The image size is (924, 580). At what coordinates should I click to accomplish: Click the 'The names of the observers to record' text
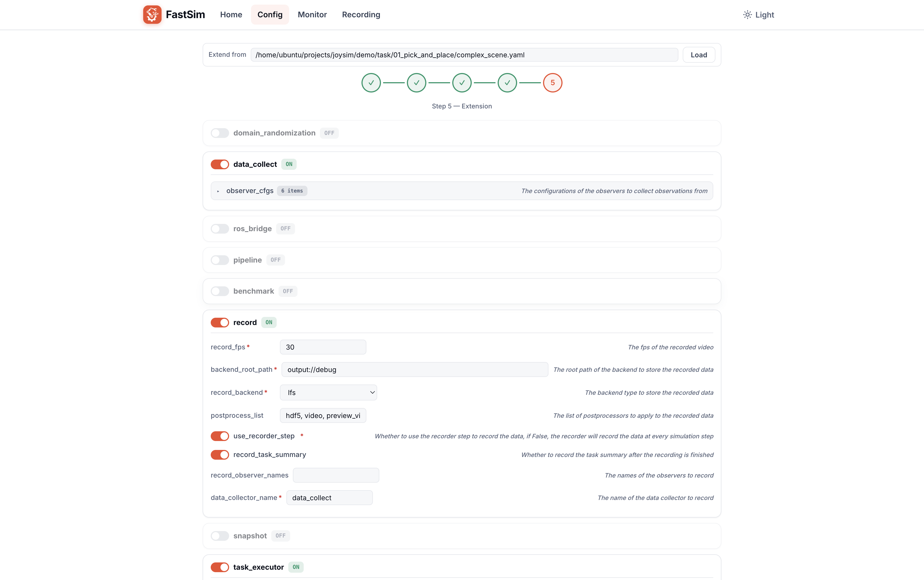[x=659, y=475]
